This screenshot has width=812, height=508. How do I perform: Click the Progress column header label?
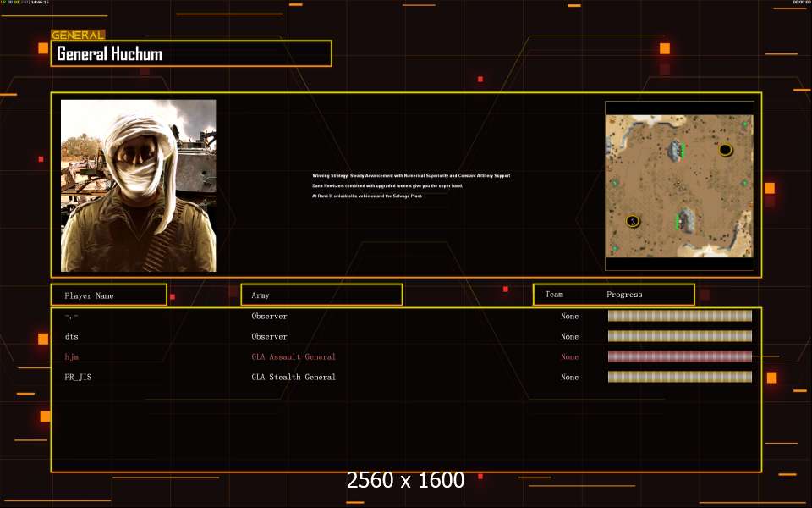[624, 295]
